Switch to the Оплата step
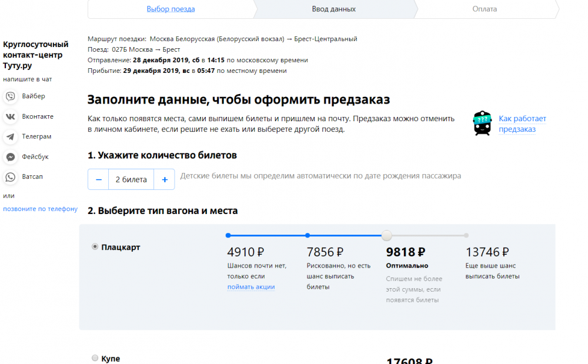This screenshot has width=588, height=364. point(485,9)
